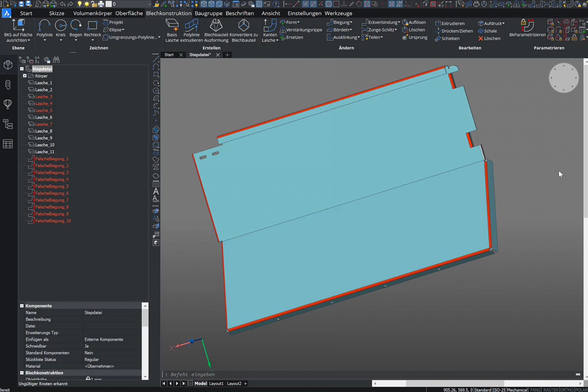Click the Redo arrow icon
This screenshot has height=392, width=588.
point(70,4)
